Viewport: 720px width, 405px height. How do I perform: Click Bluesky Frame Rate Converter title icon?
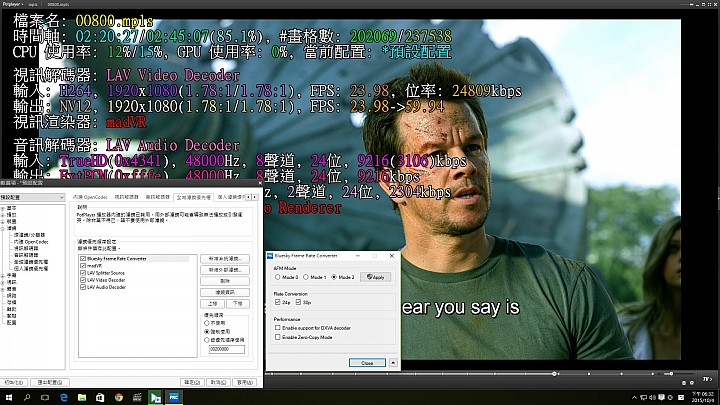pyautogui.click(x=270, y=256)
